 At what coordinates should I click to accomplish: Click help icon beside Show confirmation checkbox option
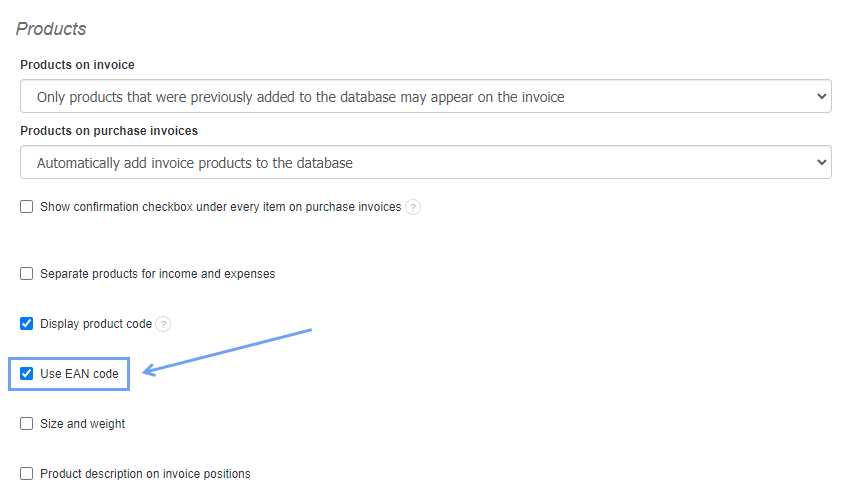[x=413, y=208]
